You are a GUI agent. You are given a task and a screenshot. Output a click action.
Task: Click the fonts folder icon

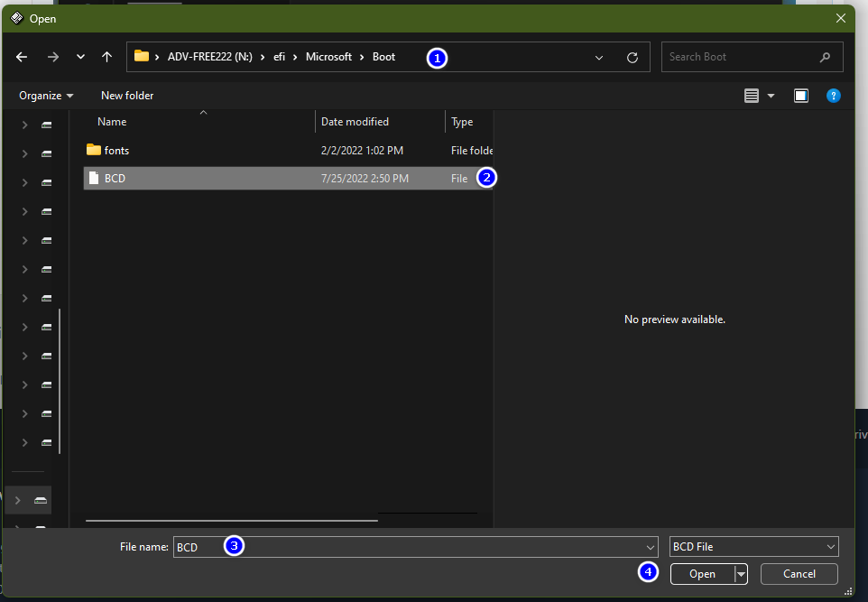pyautogui.click(x=94, y=150)
